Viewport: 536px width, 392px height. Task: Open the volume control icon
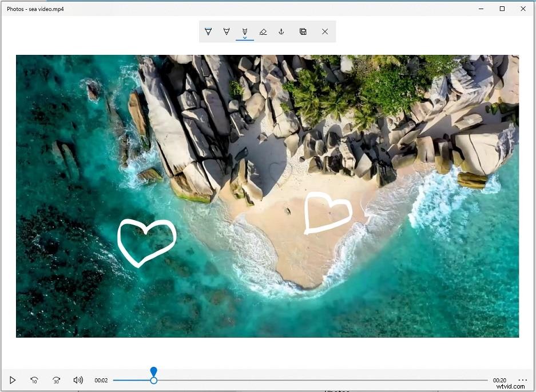78,379
